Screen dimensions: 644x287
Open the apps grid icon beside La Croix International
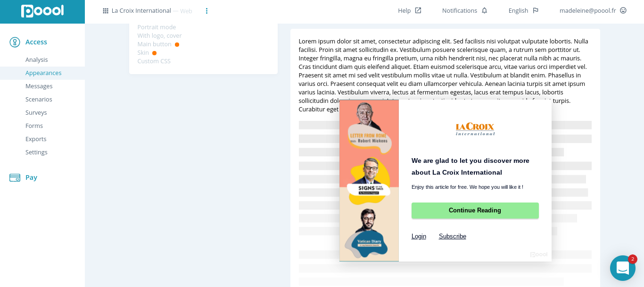tap(106, 10)
